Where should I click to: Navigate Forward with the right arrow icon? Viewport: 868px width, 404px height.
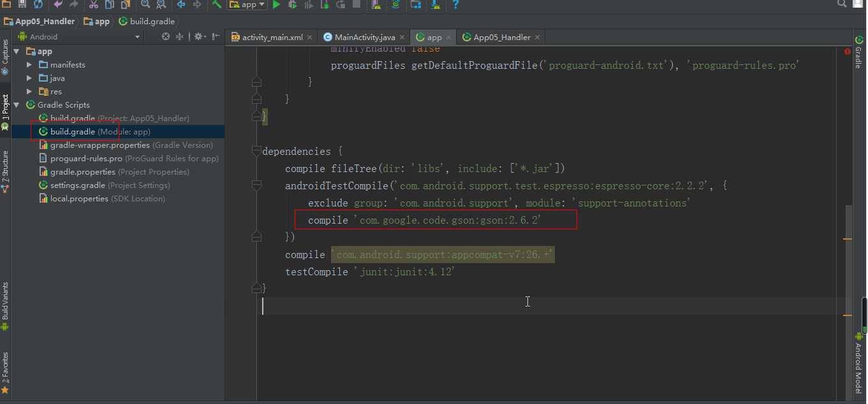point(196,4)
